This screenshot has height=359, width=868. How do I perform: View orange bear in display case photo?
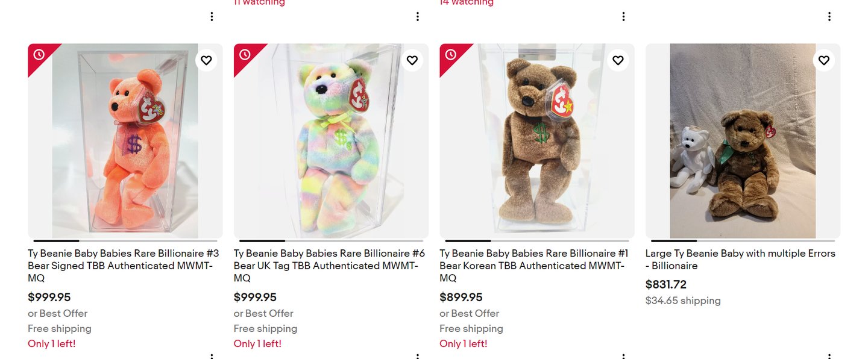[125, 141]
